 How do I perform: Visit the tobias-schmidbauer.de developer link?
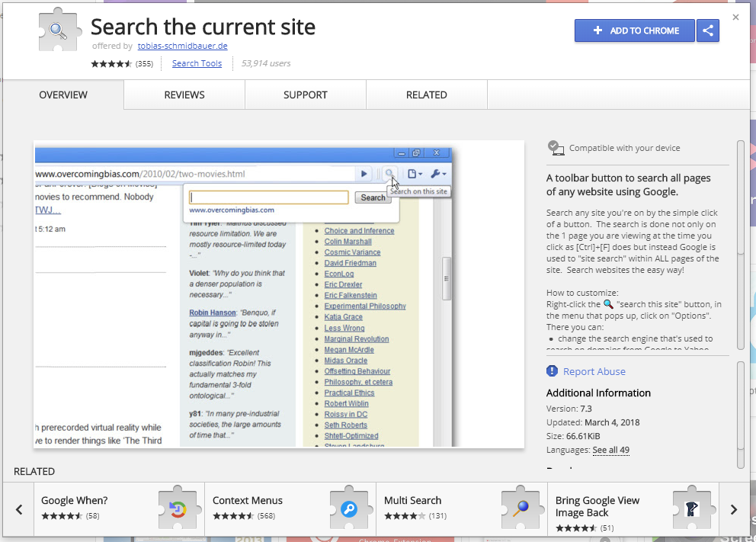pos(181,46)
